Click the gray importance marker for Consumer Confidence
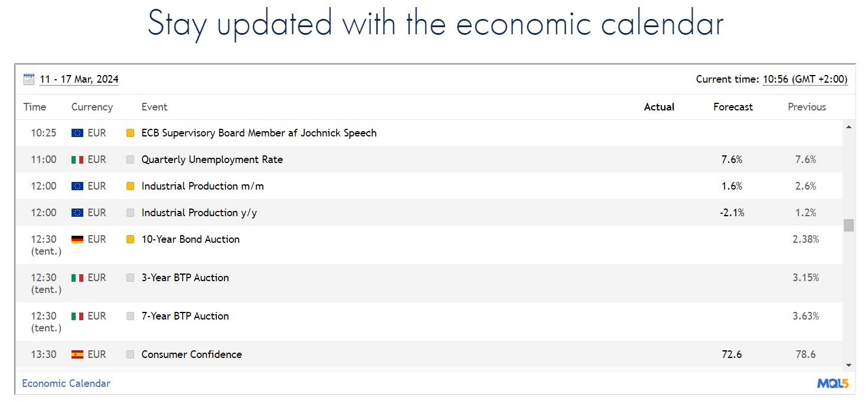The width and height of the screenshot is (868, 407). [131, 354]
